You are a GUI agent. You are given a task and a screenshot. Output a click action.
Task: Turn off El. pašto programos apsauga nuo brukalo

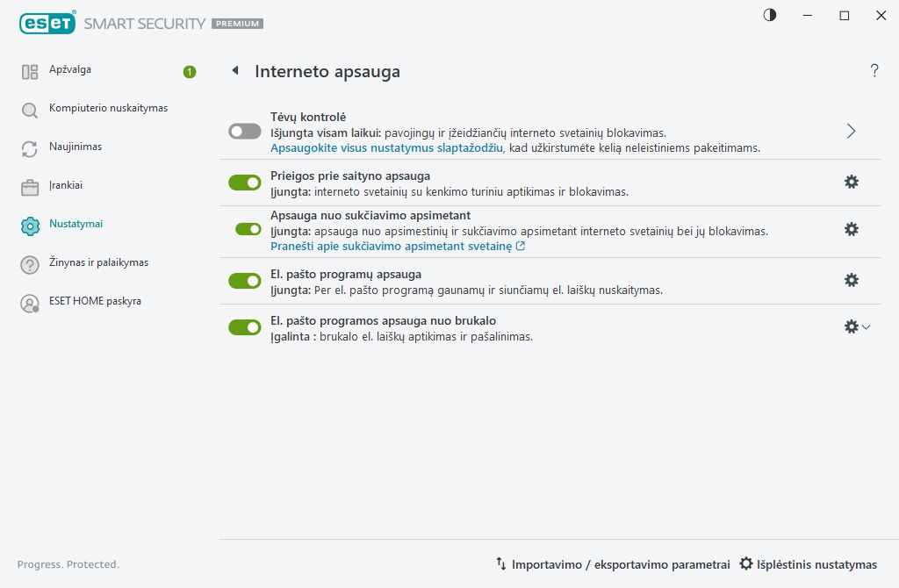(245, 327)
